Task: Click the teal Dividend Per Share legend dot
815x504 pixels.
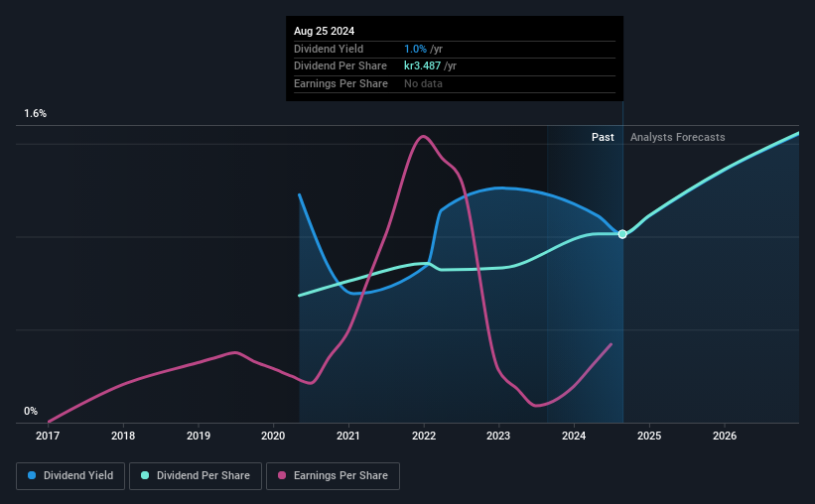Action: click(x=145, y=475)
